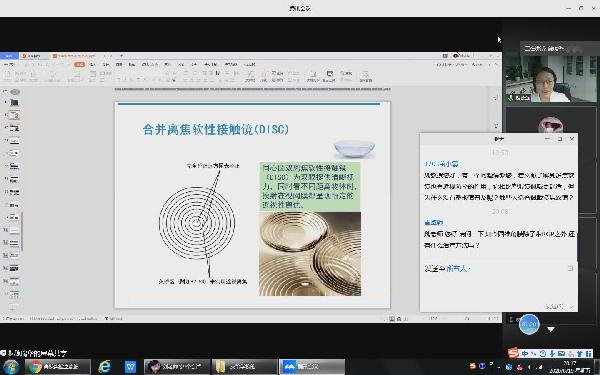Click the slide thumbnail panel scrollbar

(x=22, y=233)
